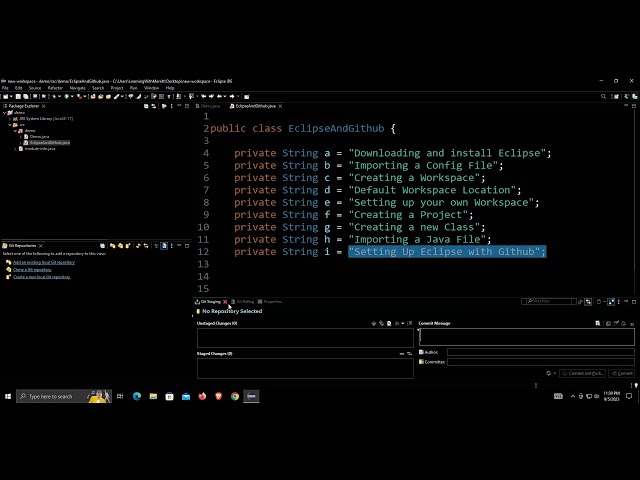Open the Refactor menu
The image size is (640, 480).
55,88
